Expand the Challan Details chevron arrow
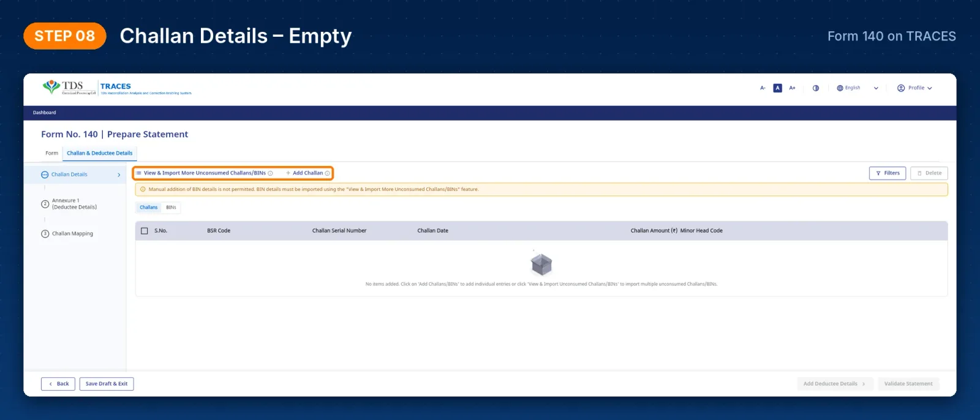980x420 pixels. coord(119,174)
